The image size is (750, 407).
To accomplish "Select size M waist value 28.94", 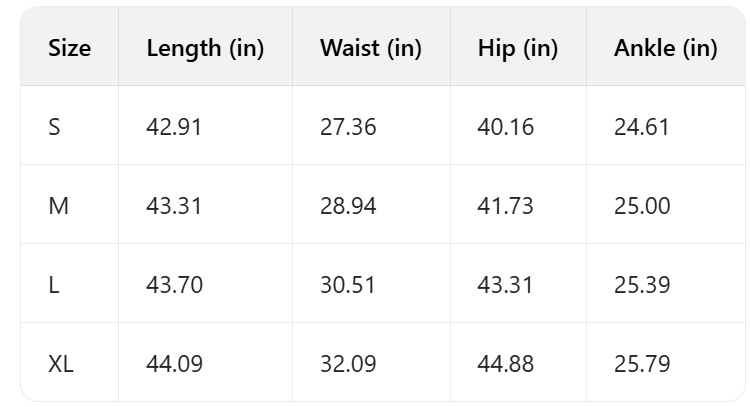I will [348, 206].
